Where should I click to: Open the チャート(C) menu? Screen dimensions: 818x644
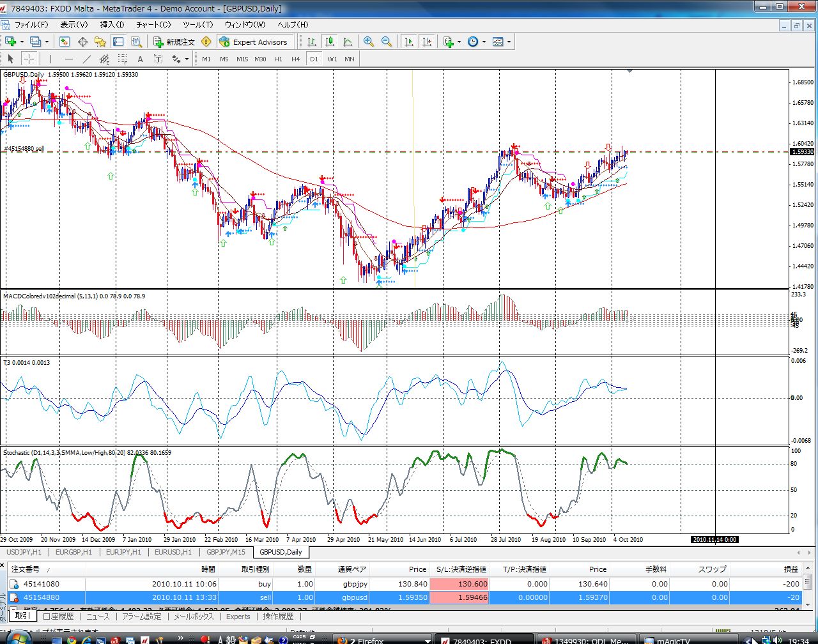(x=153, y=24)
